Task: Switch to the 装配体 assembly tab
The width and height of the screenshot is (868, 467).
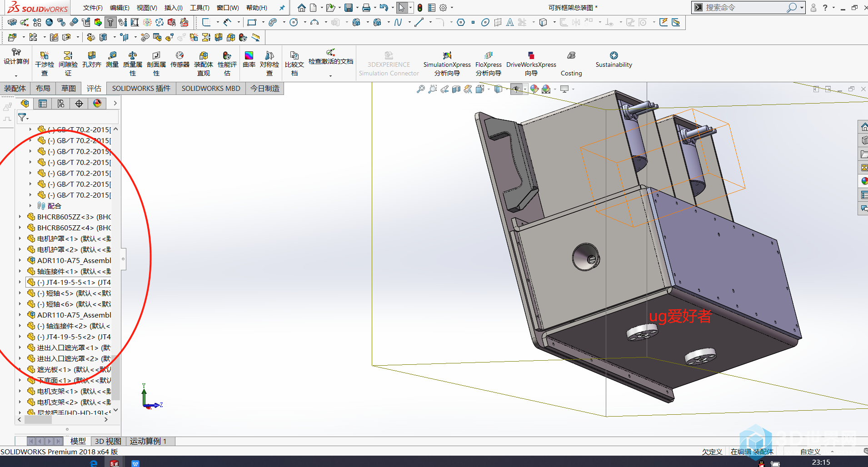Action: 15,88
